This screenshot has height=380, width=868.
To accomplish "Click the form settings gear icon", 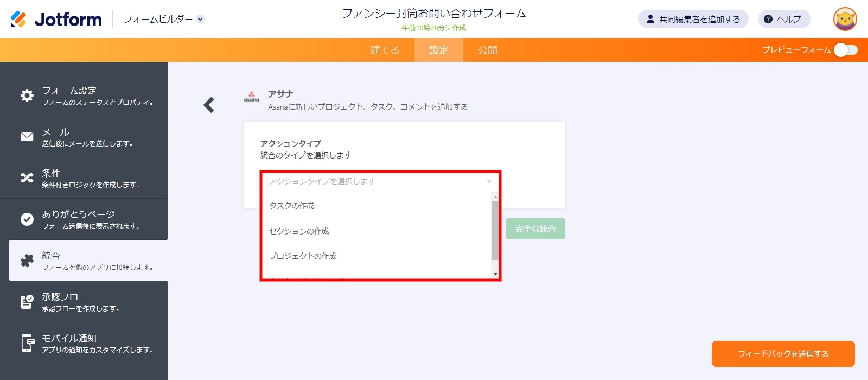I will 27,96.
